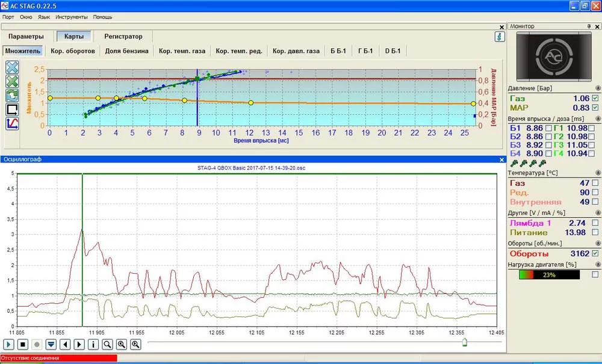This screenshot has width=602, height=364.
Task: Collapse the Обороты [об./мин.] section
Action: click(597, 244)
